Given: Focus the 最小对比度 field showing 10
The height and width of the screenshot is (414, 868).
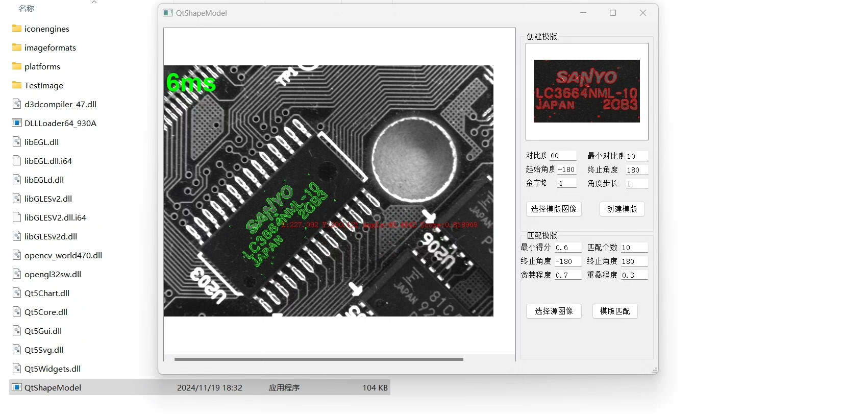Looking at the screenshot, I should (637, 156).
